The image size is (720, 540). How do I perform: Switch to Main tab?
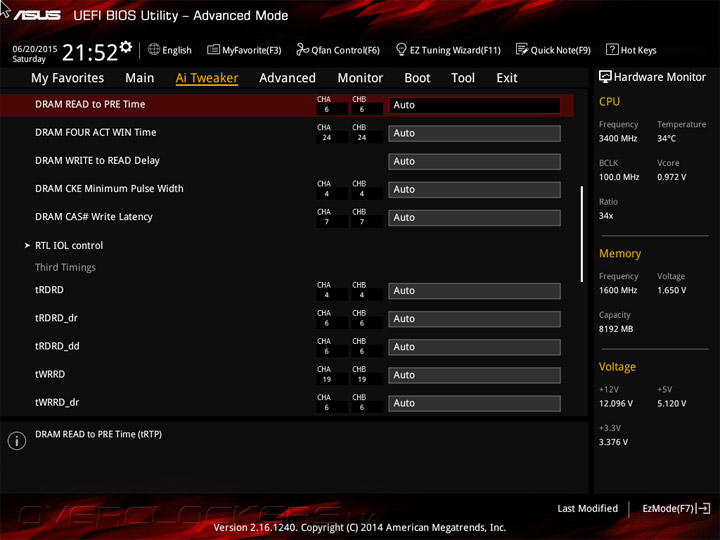(140, 78)
